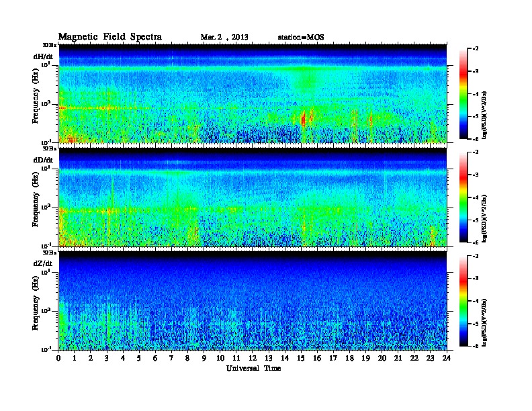Click hour '0' on the time axis

[58, 358]
